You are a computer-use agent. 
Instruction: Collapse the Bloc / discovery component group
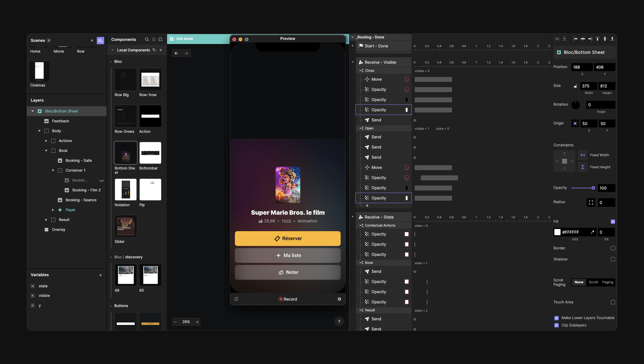[x=111, y=257]
